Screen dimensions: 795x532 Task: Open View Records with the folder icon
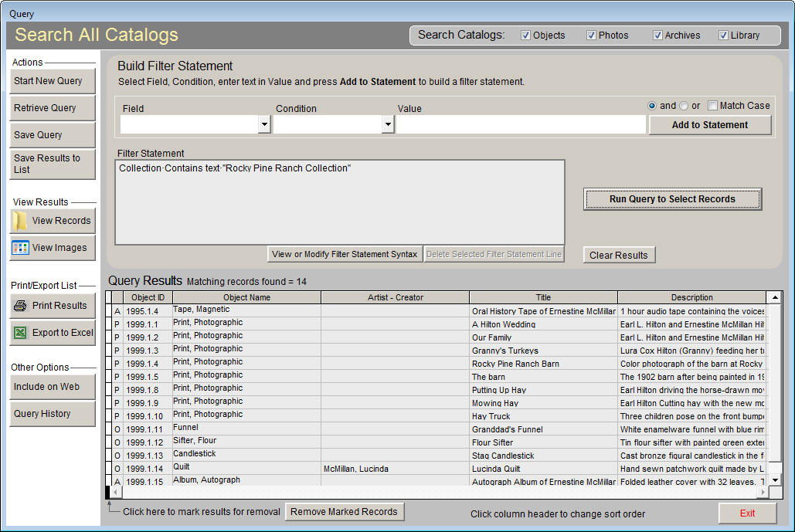pos(52,220)
